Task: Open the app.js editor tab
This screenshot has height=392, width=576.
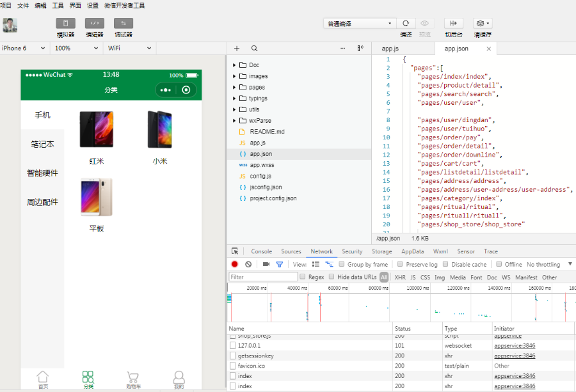Action: point(390,49)
